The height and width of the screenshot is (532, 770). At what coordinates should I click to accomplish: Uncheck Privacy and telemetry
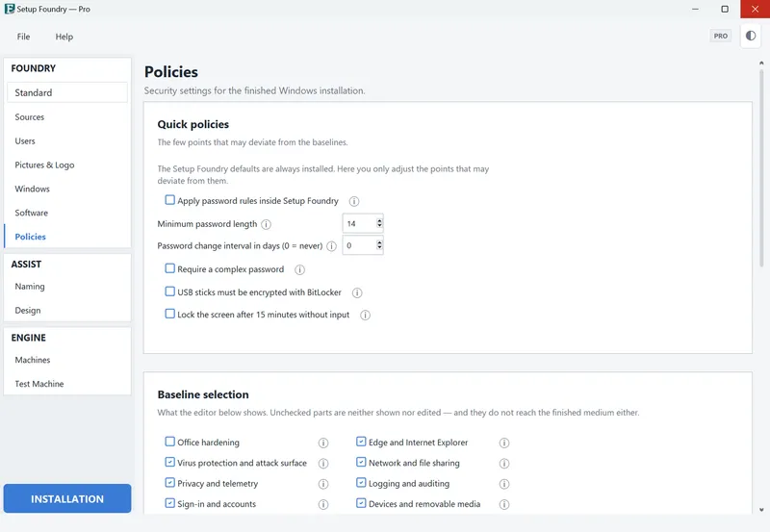[x=170, y=483]
